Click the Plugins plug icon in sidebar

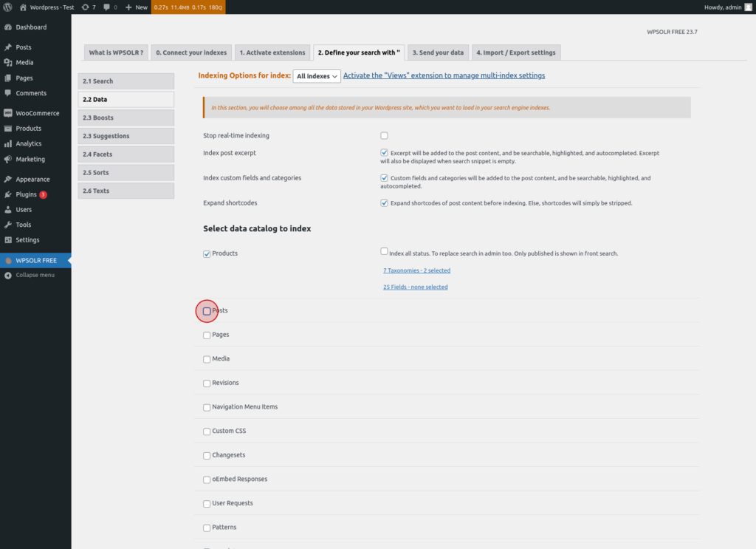coord(7,194)
